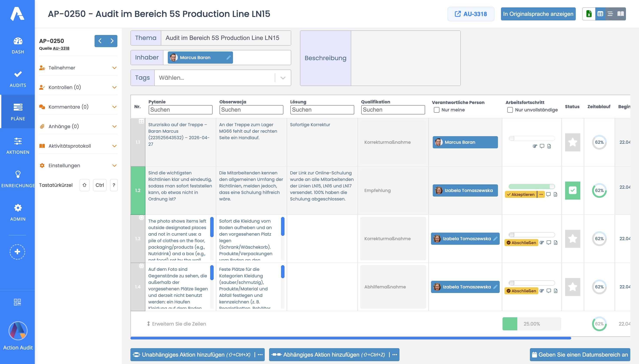Open the AU-3318 audit link button
Screen dimensions: 639x364
[x=471, y=14]
